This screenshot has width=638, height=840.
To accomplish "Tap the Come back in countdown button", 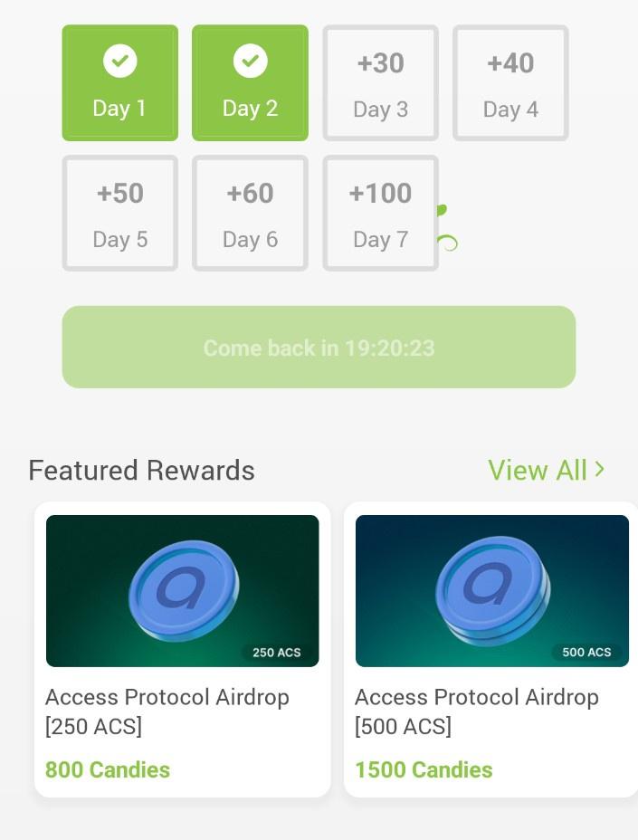I will (319, 348).
